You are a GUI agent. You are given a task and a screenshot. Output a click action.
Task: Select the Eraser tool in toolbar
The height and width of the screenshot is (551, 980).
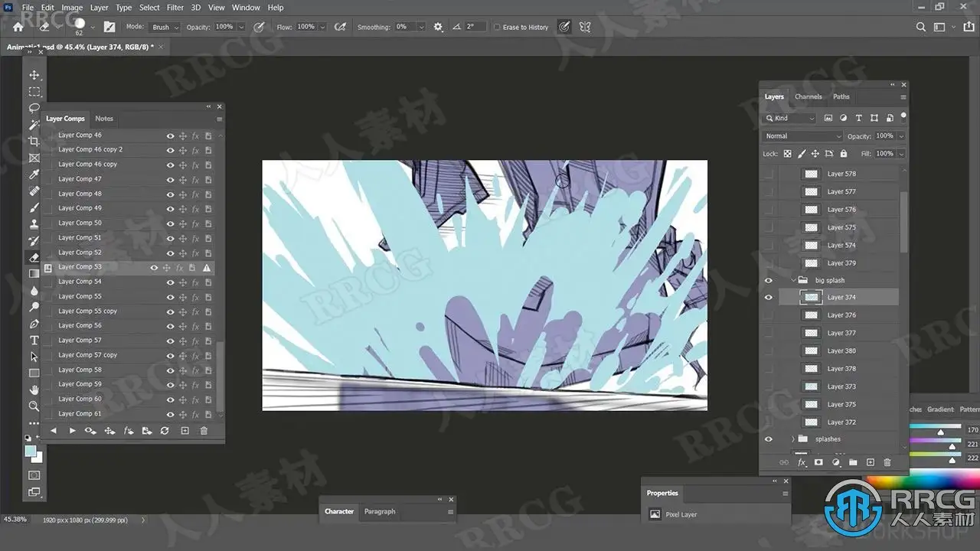[34, 257]
